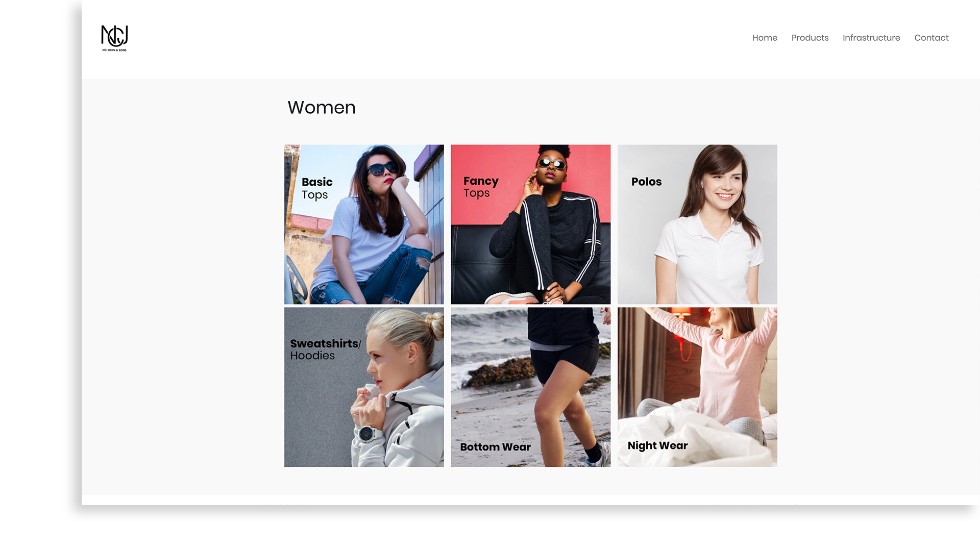Click the Sweatshirts/Hoodies label text
The width and height of the screenshot is (980, 551).
326,349
